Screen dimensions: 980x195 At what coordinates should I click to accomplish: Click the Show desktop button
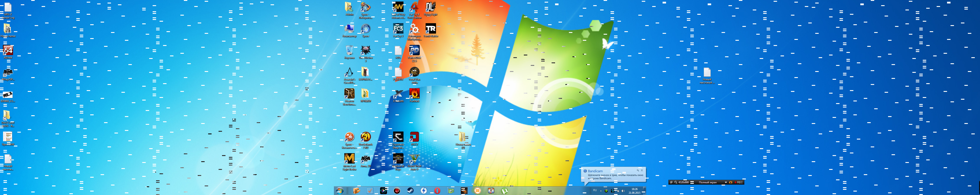(644, 191)
